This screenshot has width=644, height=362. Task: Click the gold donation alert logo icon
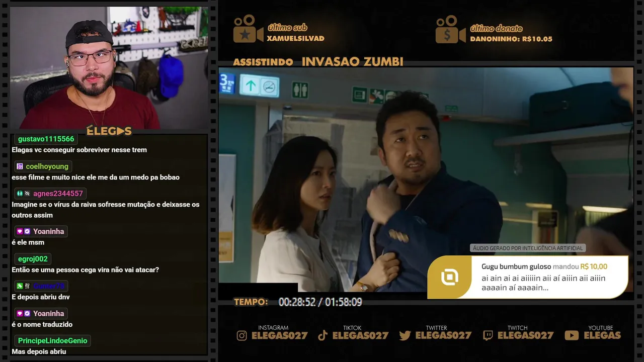click(x=449, y=277)
